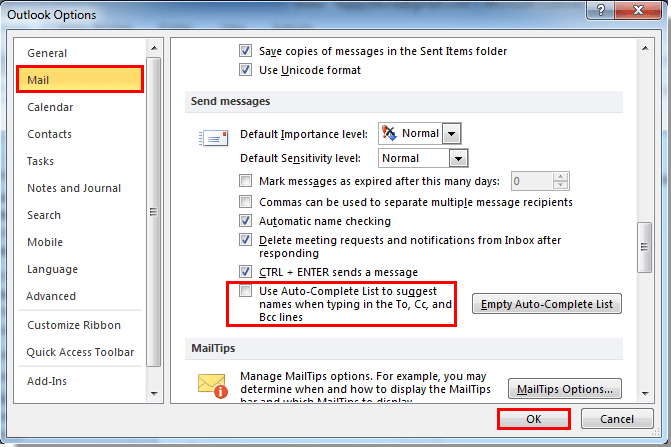671x447 pixels.
Task: Toggle CTRL + ENTER sends a message
Action: (245, 272)
